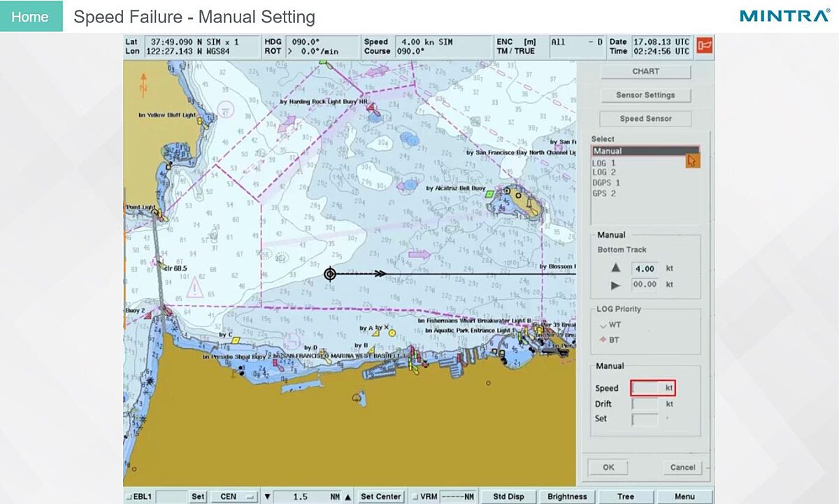Viewport: 839px width, 504px height.
Task: Open the CHART menu button
Action: pyautogui.click(x=646, y=71)
